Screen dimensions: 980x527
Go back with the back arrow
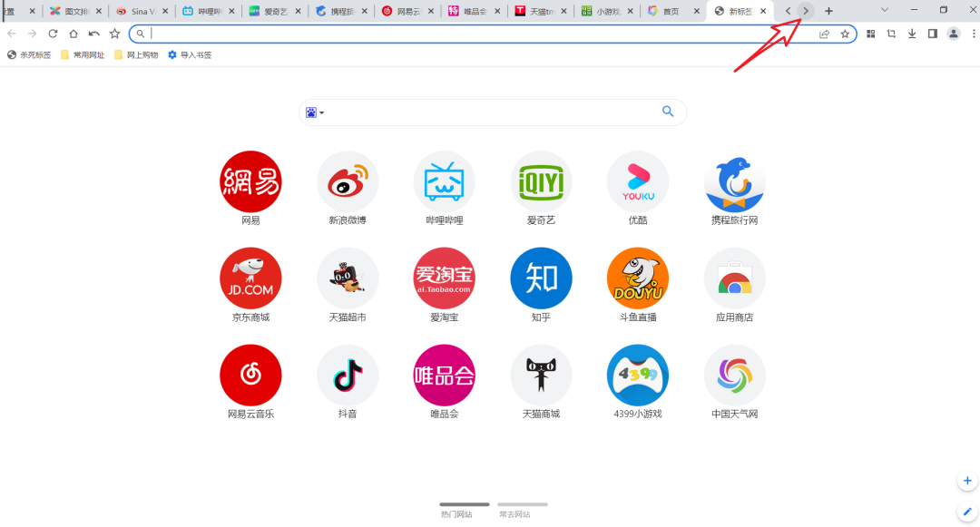tap(11, 34)
